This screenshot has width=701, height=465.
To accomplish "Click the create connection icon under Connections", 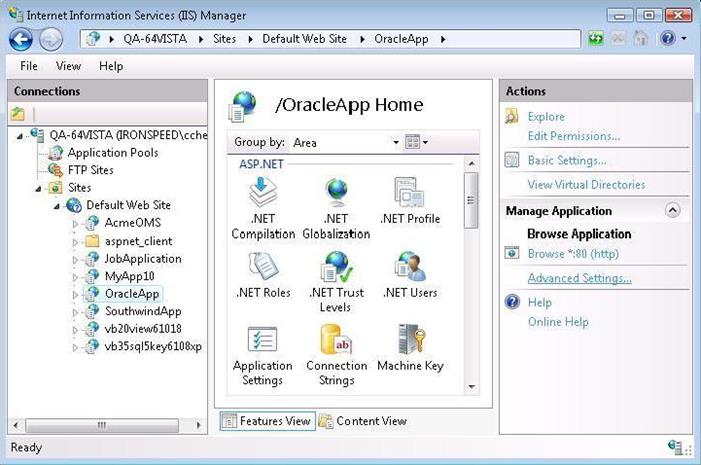I will coord(18,114).
